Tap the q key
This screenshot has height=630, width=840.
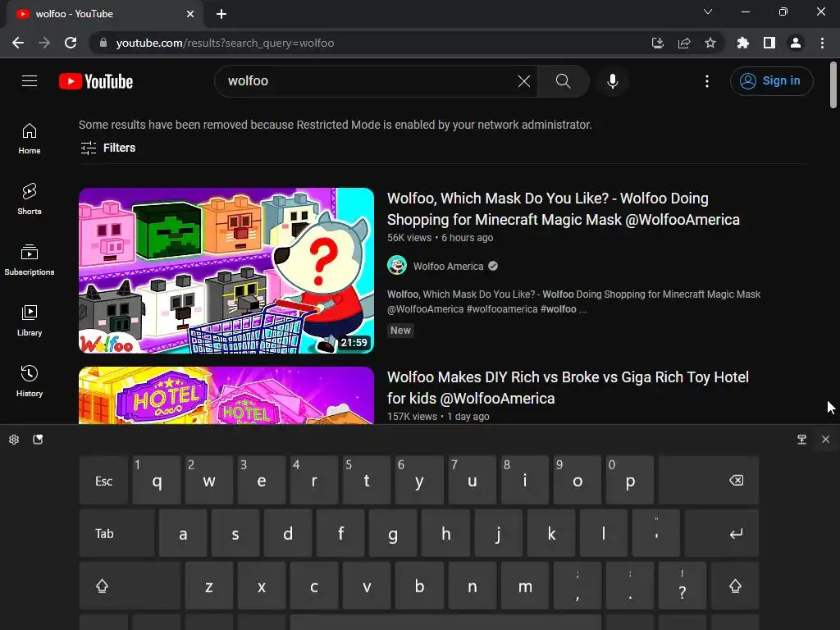tap(157, 481)
